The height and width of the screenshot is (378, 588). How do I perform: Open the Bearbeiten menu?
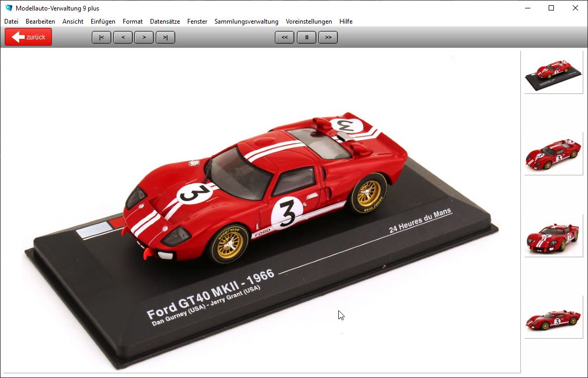(x=40, y=22)
